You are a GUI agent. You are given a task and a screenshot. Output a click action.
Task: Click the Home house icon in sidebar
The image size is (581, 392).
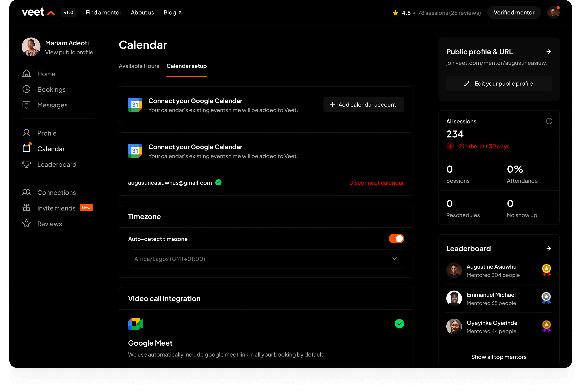[26, 74]
